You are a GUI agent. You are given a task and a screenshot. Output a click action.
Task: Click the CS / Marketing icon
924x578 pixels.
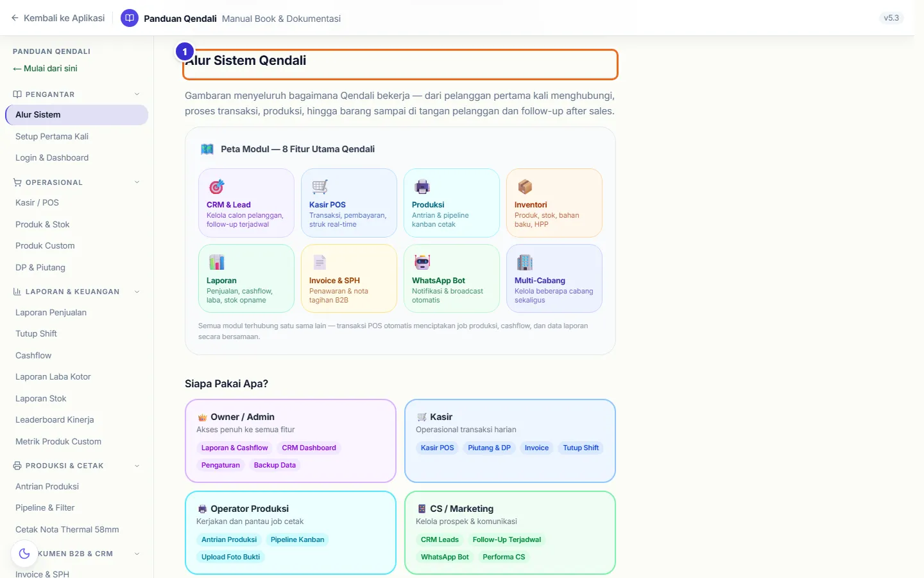(x=422, y=509)
